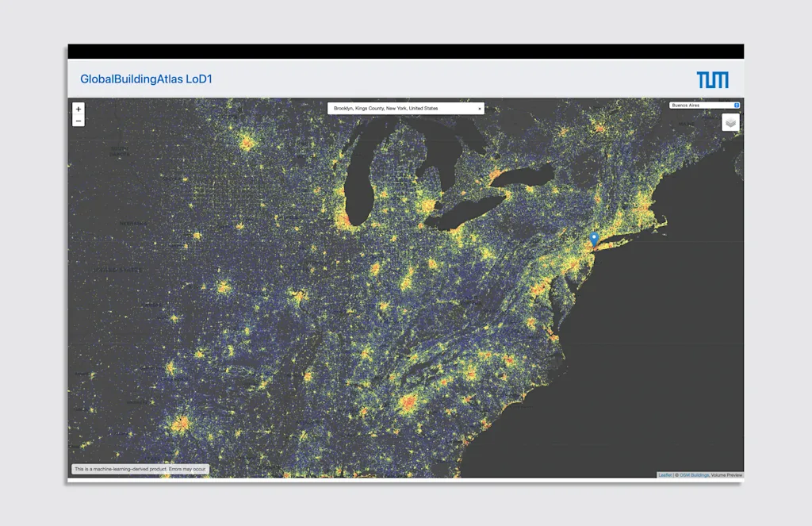Open the map layers control
Image resolution: width=812 pixels, height=526 pixels.
[x=730, y=122]
